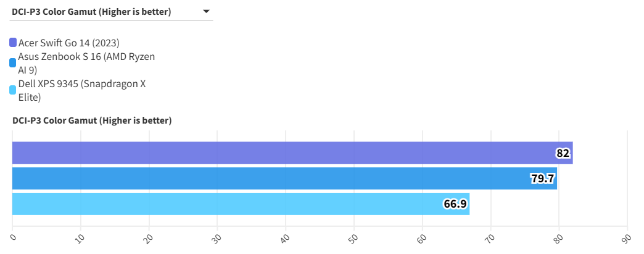Image resolution: width=644 pixels, height=254 pixels.
Task: Click the Dell XPS 9345 light-blue swatch
Action: coord(13,90)
